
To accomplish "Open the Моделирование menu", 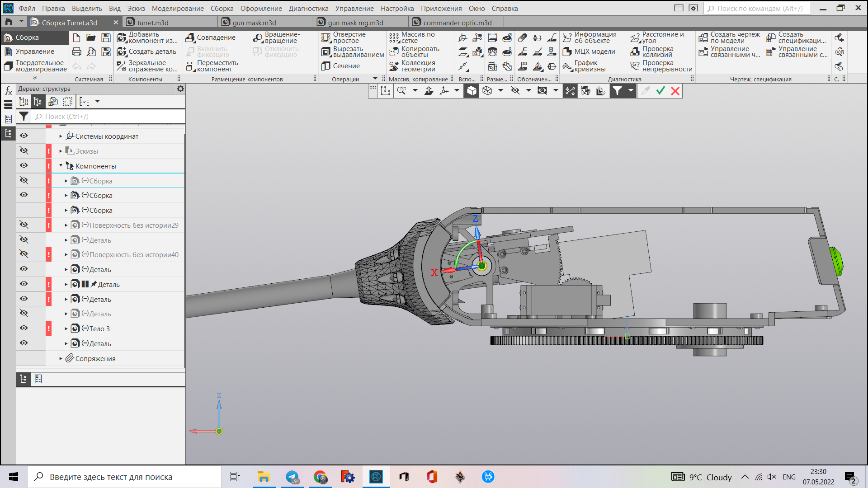I will point(177,8).
